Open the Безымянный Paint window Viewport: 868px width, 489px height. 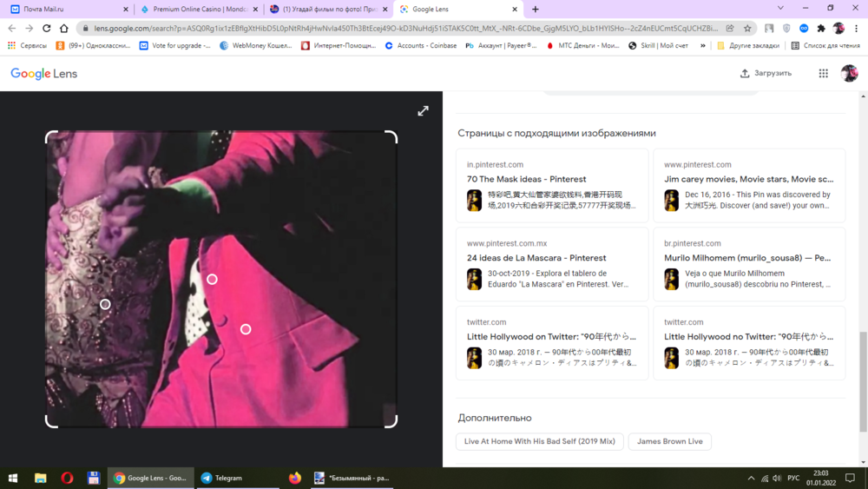[x=352, y=478]
